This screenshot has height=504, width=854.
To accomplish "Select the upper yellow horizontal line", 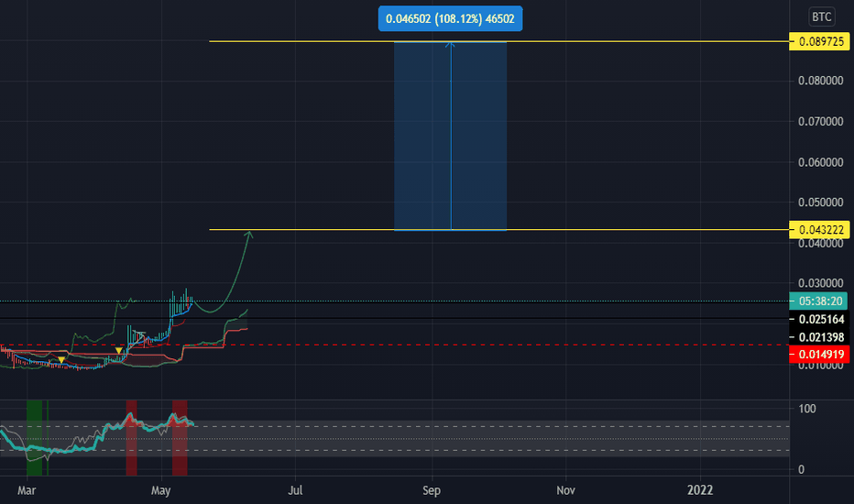I will coord(498,41).
